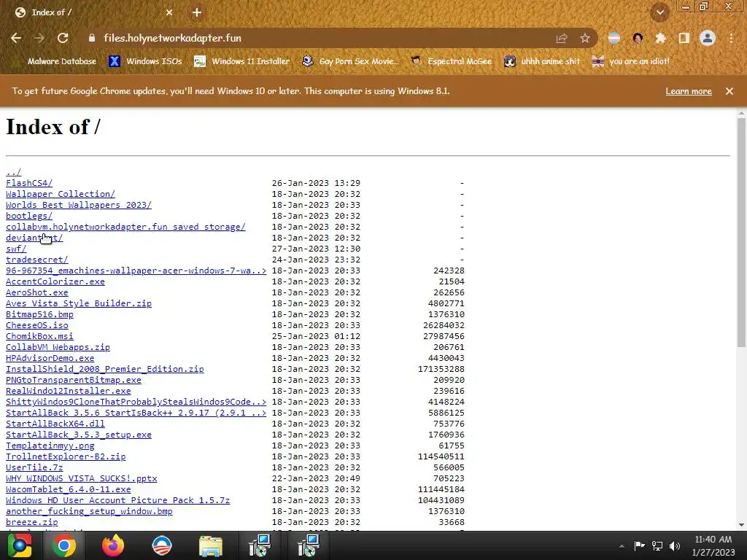Click the forward navigation arrow
Image resolution: width=747 pixels, height=560 pixels.
pos(39,38)
